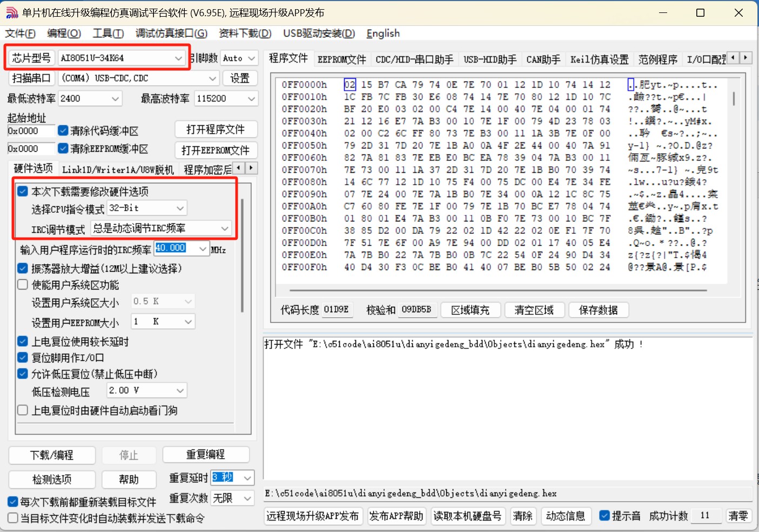Viewport: 759px width, 532px height.
Task: Switch language via English menu
Action: (x=383, y=33)
